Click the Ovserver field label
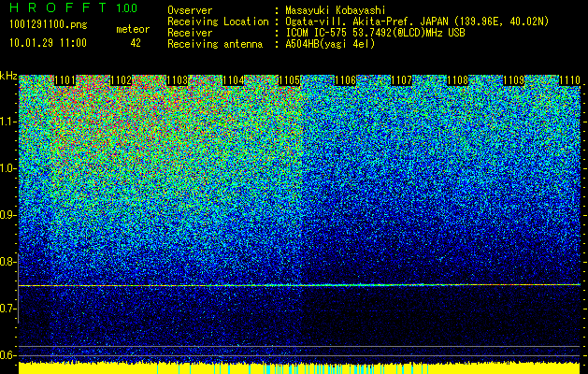588x374 pixels. [190, 10]
